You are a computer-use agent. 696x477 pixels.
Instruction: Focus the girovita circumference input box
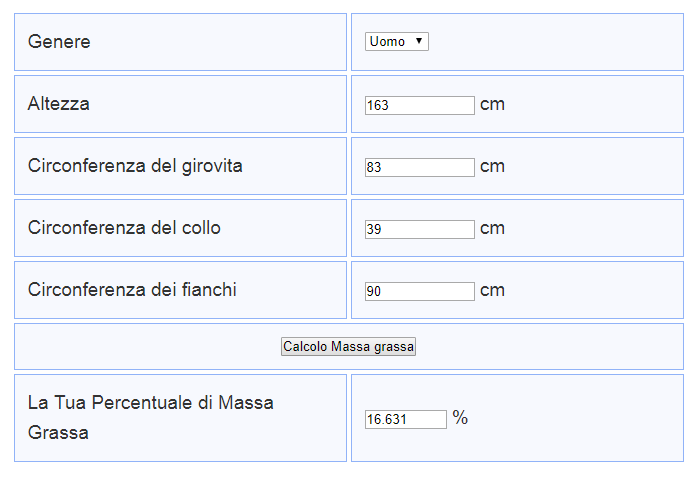(x=419, y=167)
